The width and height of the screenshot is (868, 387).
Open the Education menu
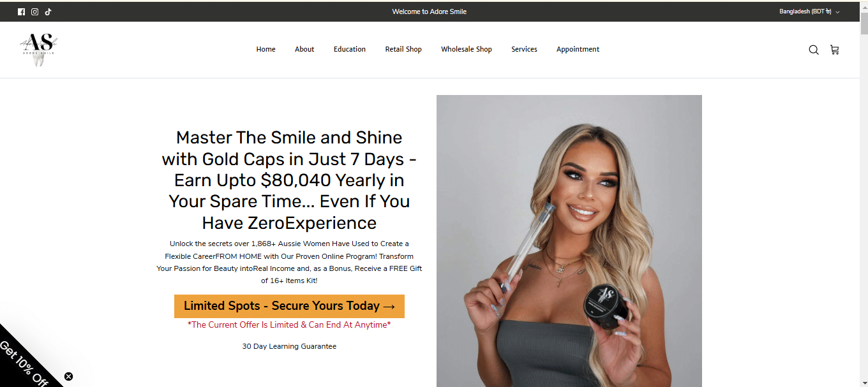click(350, 49)
